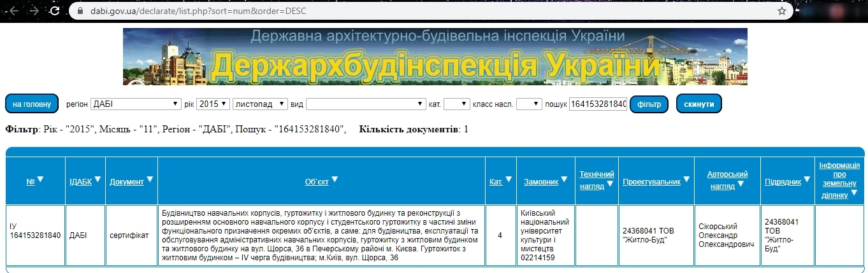Click object description starting Будівництво навчальних корпусів
Image resolution: width=868 pixels, height=273 pixels.
321,235
